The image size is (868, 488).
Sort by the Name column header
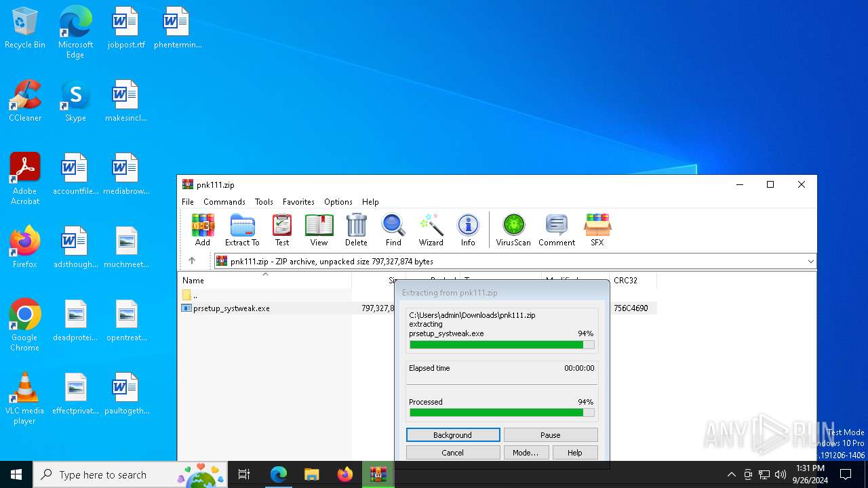pos(264,280)
